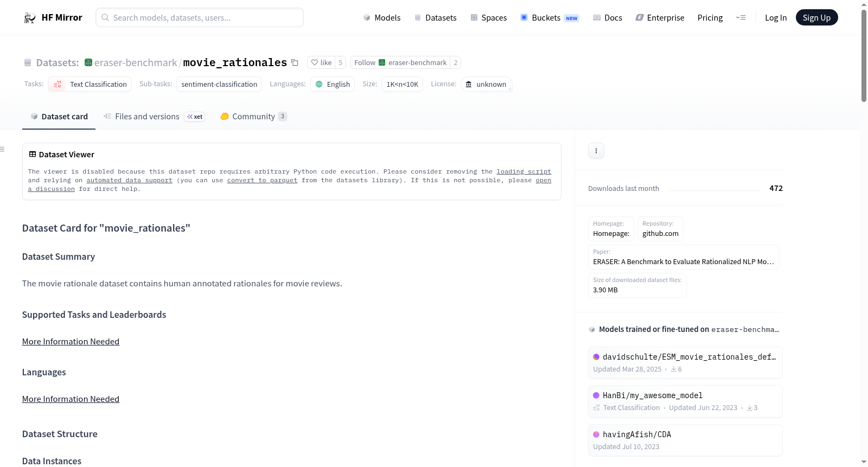Open More Information Needed under Languages
868x467 pixels.
pos(71,399)
